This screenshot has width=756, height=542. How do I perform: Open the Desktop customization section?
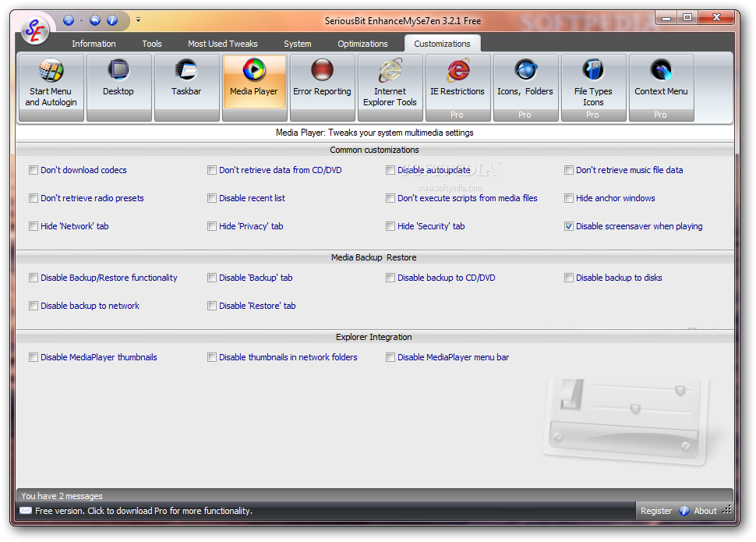coord(118,87)
